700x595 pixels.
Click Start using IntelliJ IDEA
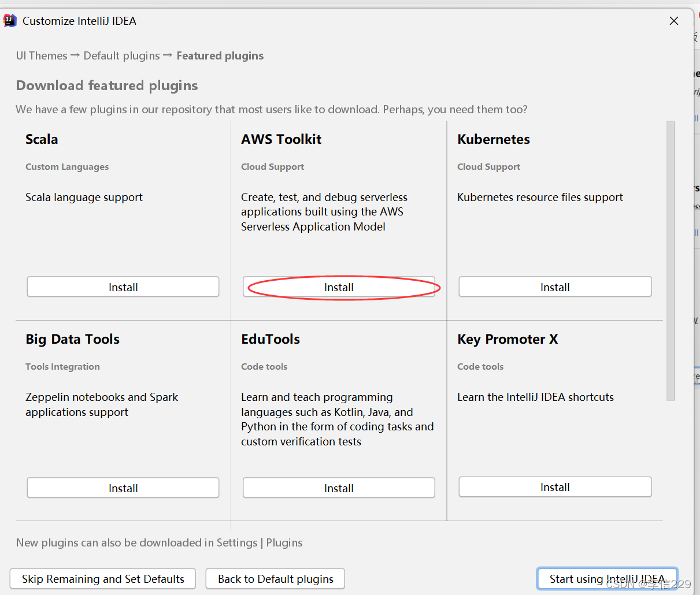click(607, 579)
